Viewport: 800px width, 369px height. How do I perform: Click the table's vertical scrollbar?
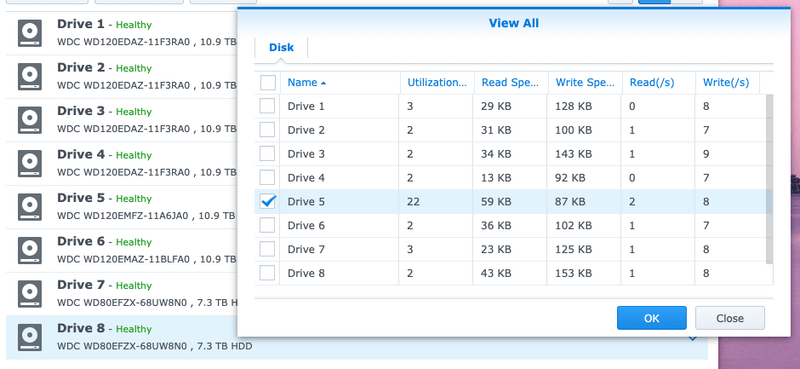click(769, 179)
